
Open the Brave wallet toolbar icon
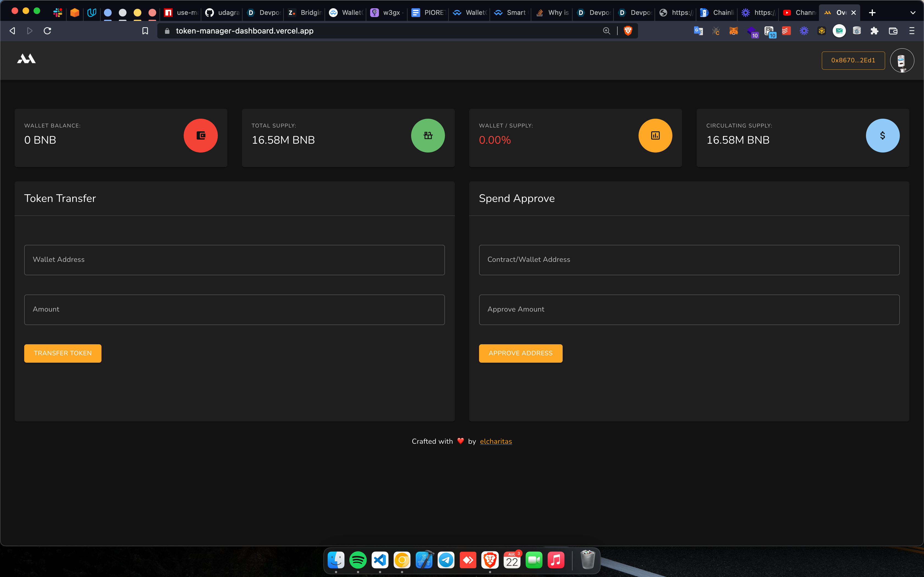click(893, 31)
